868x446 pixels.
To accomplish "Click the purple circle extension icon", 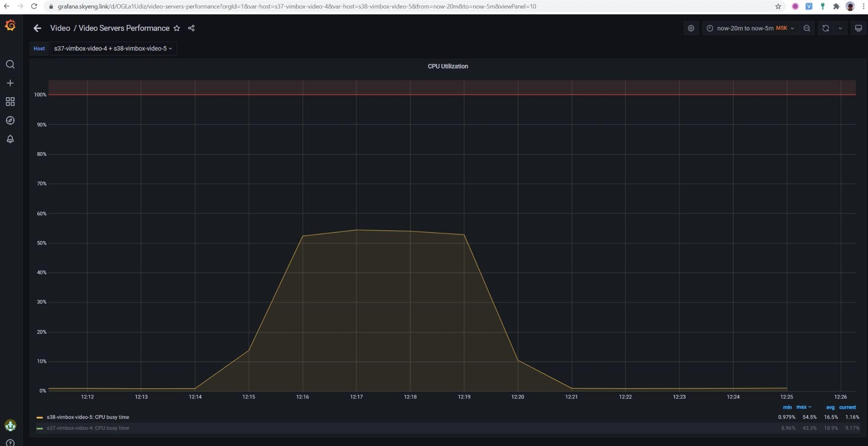I will [795, 6].
